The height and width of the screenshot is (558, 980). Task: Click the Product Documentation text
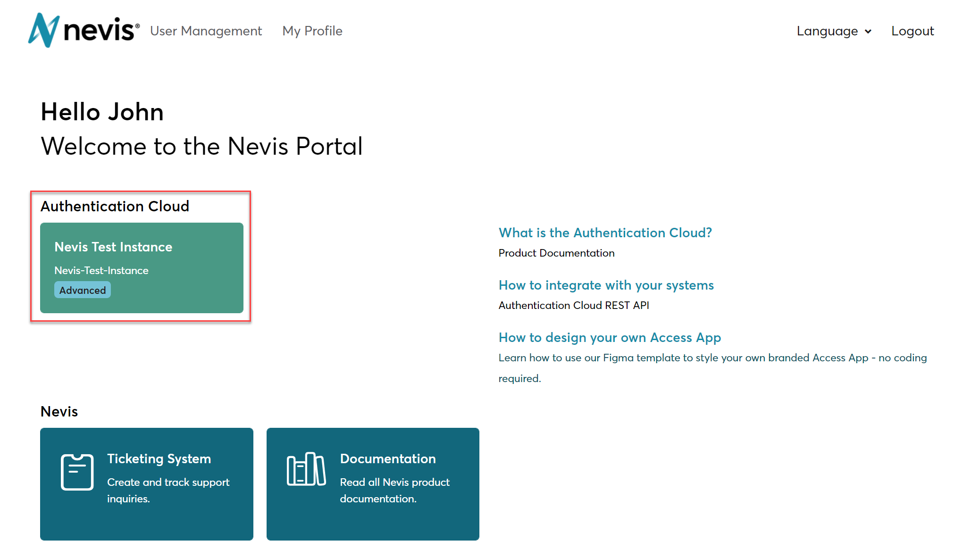556,253
